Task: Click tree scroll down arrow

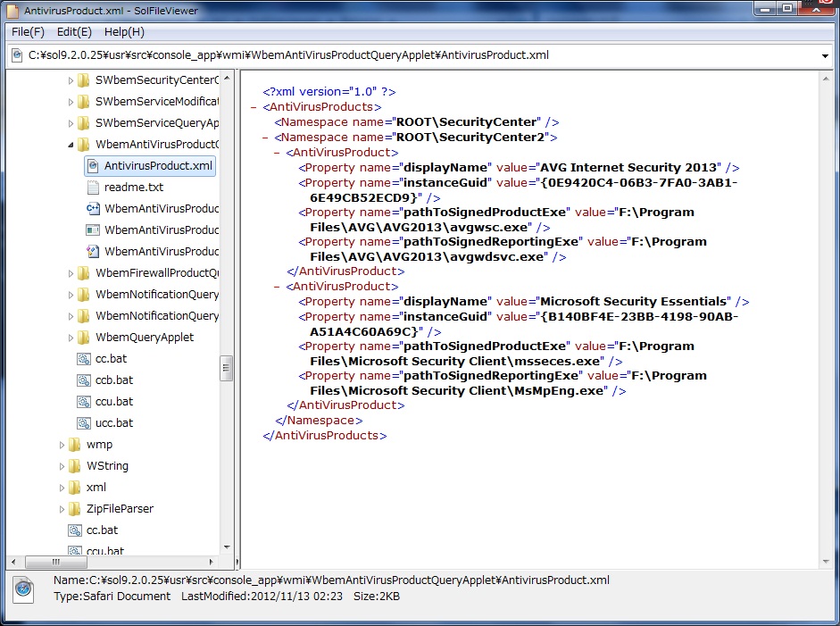Action: (x=227, y=547)
